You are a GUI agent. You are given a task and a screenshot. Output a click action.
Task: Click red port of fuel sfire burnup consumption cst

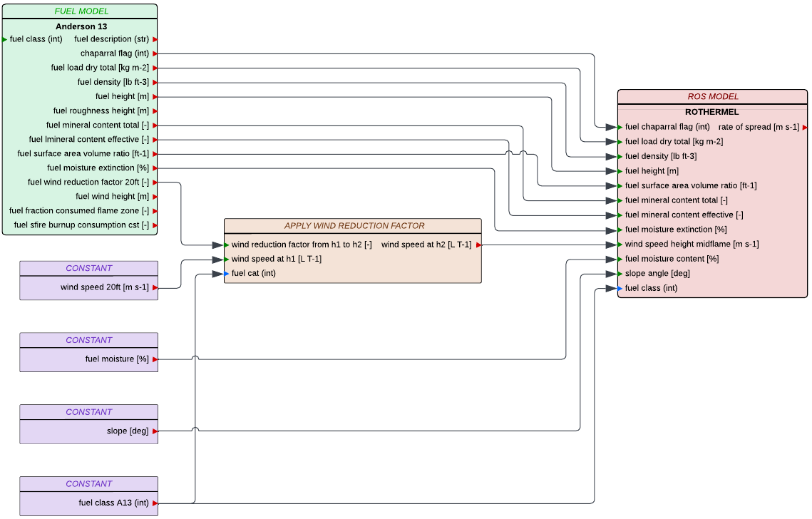tap(155, 225)
